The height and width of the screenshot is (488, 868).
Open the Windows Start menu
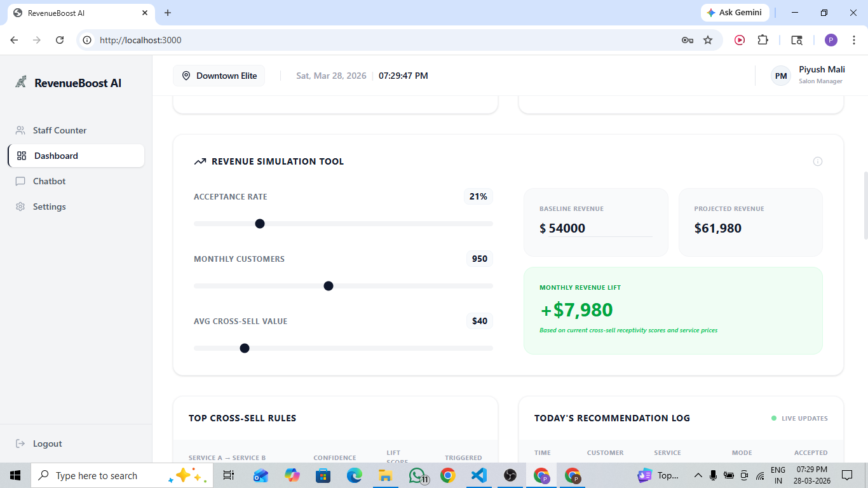(15, 475)
